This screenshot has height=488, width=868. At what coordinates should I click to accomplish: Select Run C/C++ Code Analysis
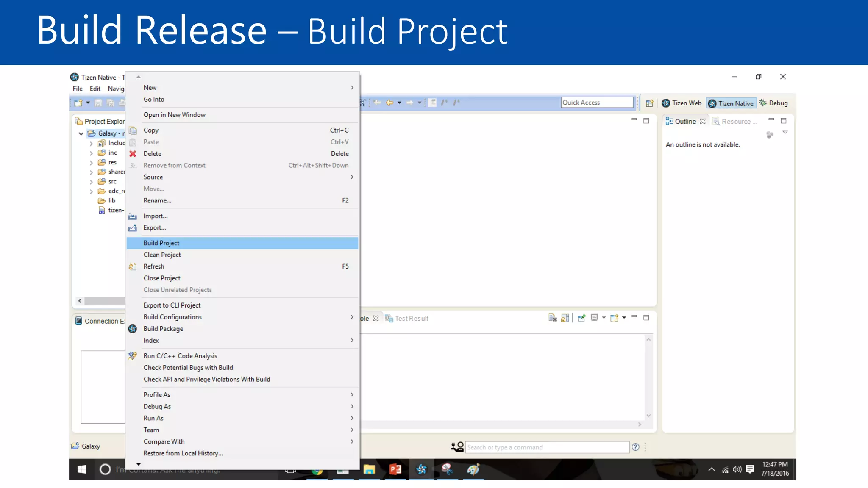tap(242, 356)
